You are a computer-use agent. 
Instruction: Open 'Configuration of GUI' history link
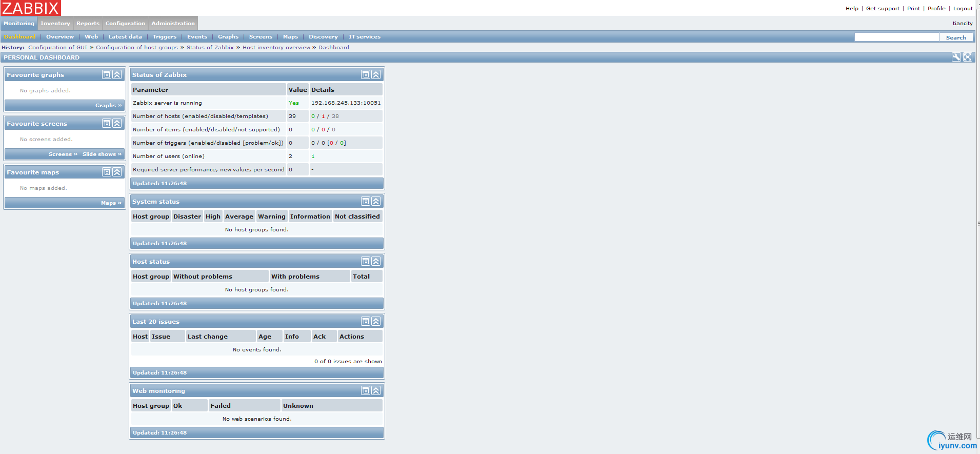(x=57, y=48)
